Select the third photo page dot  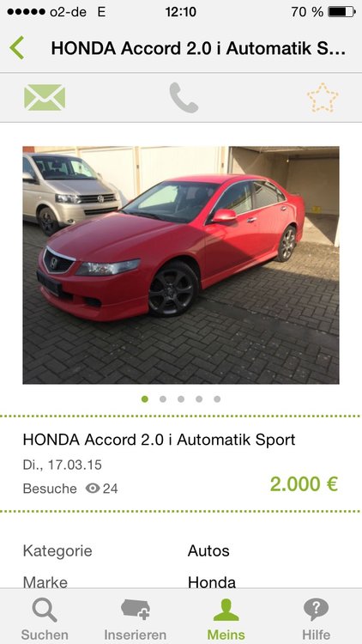point(181,398)
